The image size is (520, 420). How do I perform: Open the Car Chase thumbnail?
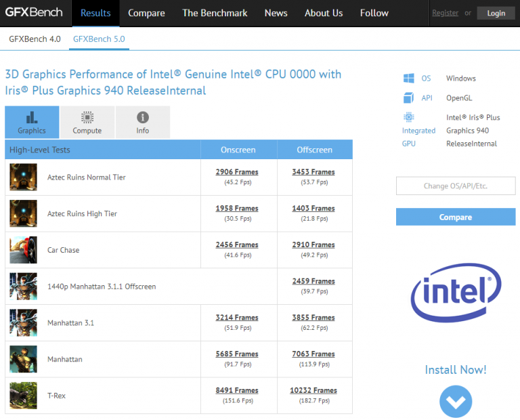pyautogui.click(x=23, y=250)
